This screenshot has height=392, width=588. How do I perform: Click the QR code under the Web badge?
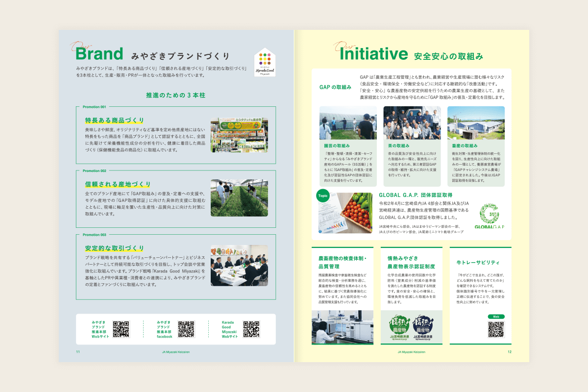[496, 329]
